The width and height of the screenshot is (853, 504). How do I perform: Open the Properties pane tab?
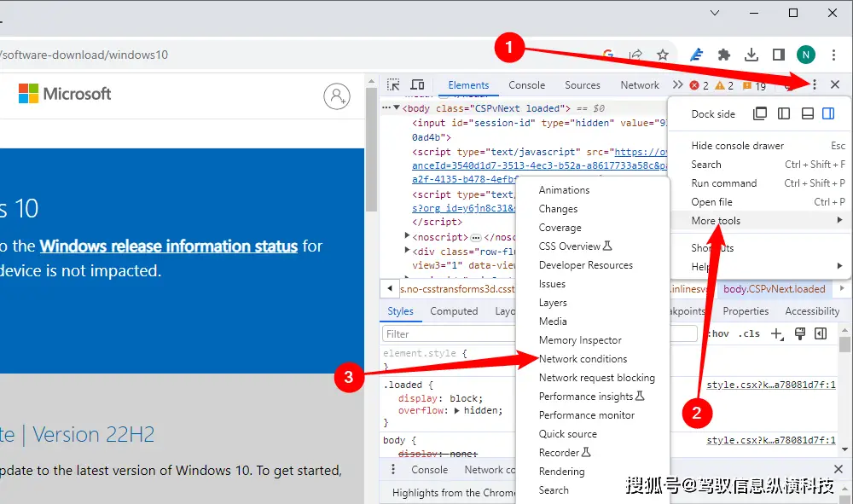point(746,311)
